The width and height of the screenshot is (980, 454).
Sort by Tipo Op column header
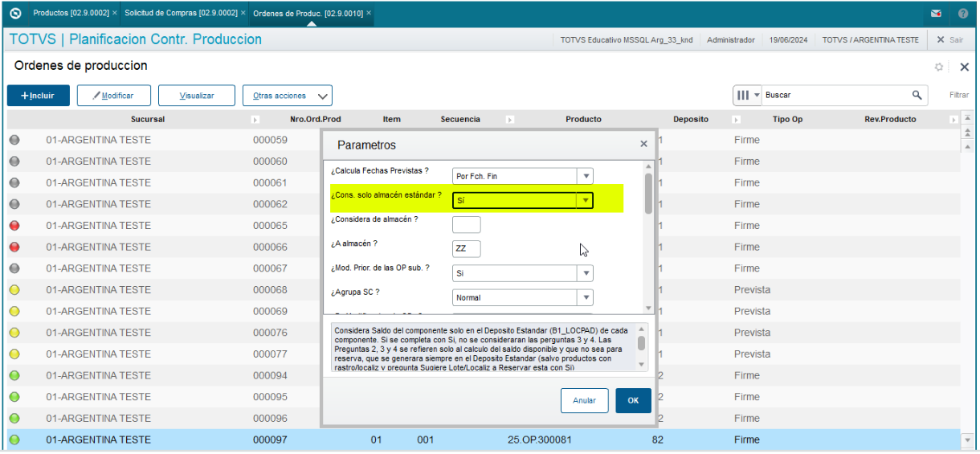click(787, 119)
